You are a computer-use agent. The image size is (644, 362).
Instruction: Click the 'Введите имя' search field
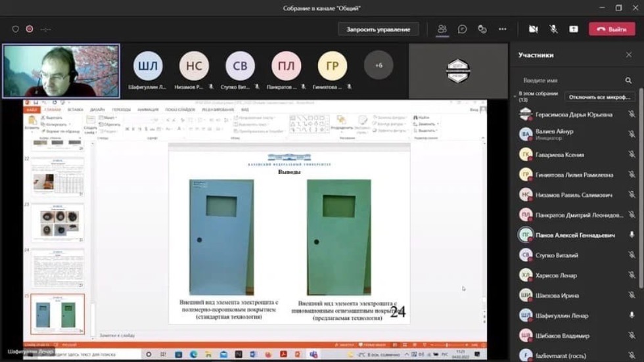[572, 80]
